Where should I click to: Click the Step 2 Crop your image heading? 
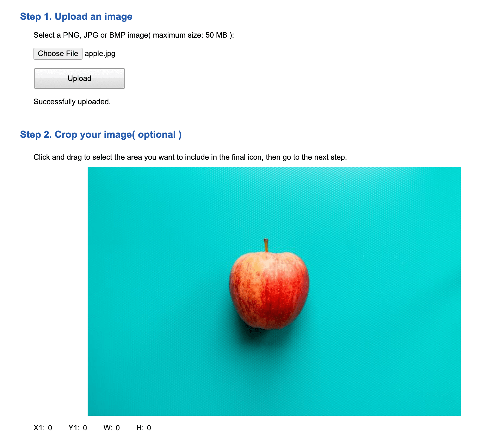[101, 135]
